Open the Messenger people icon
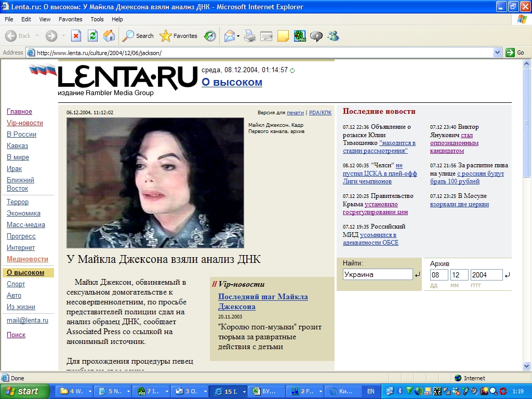The width and height of the screenshot is (532, 399). tap(333, 36)
